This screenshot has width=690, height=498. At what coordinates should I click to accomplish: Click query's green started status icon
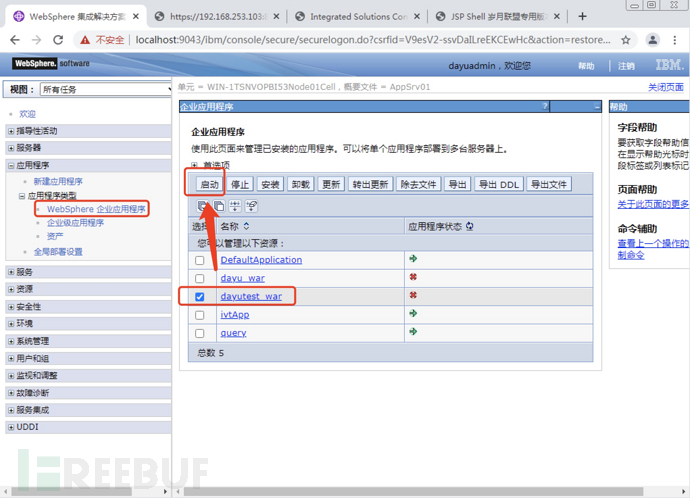coord(413,332)
